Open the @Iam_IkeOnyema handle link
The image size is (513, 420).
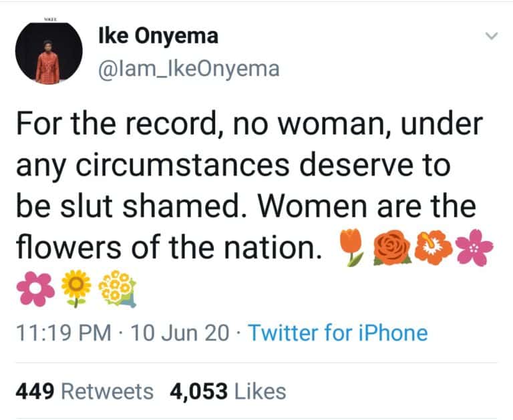pyautogui.click(x=188, y=69)
